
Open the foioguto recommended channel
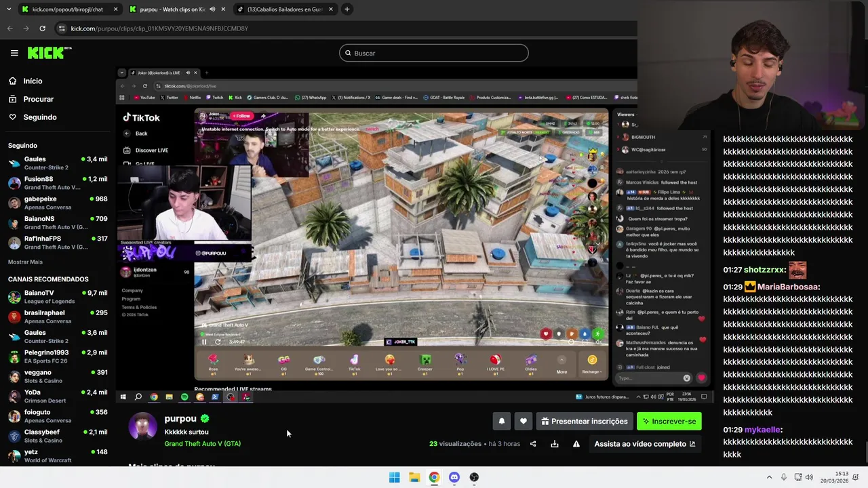click(x=58, y=416)
